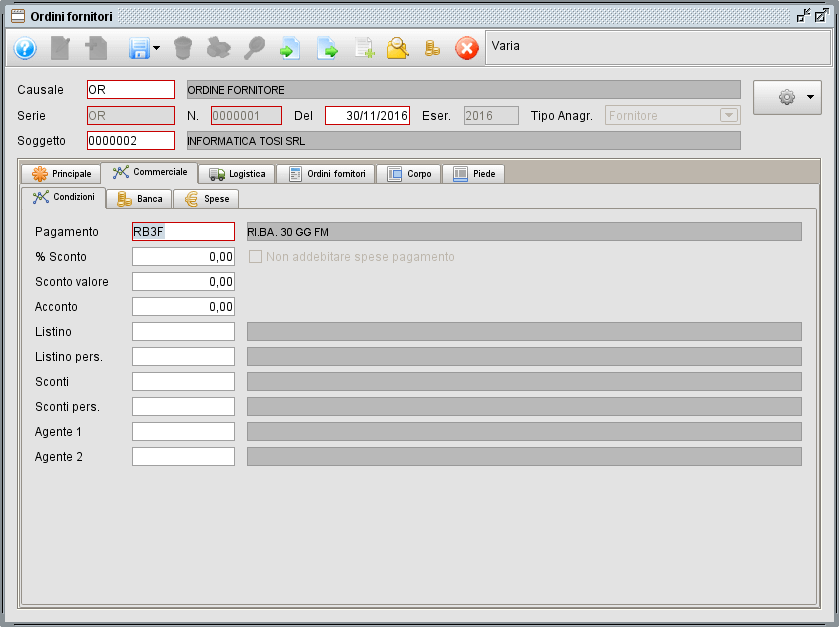Expand the Tipo Anagr. Fornitore combo box
The image size is (839, 627).
coord(727,115)
